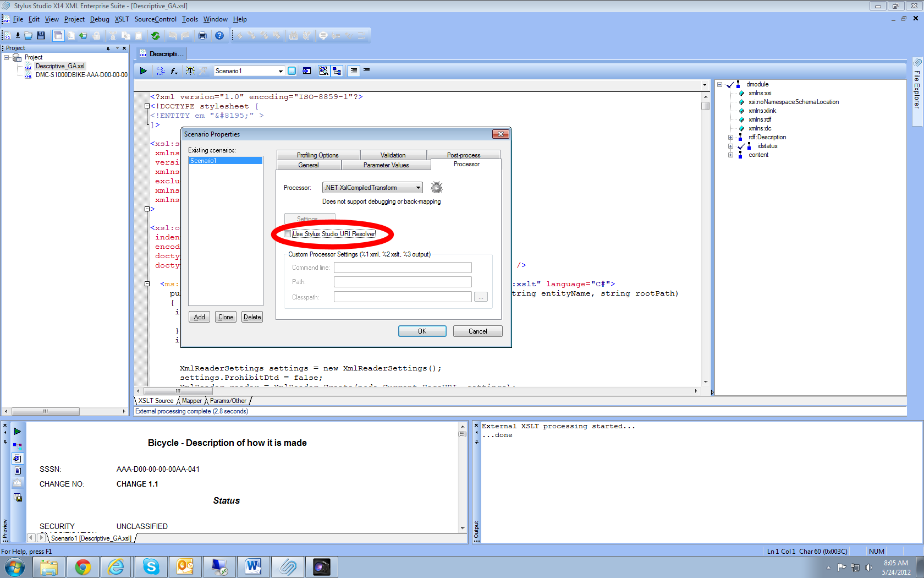
Task: Expand the rdf:Description tree node
Action: 730,138
